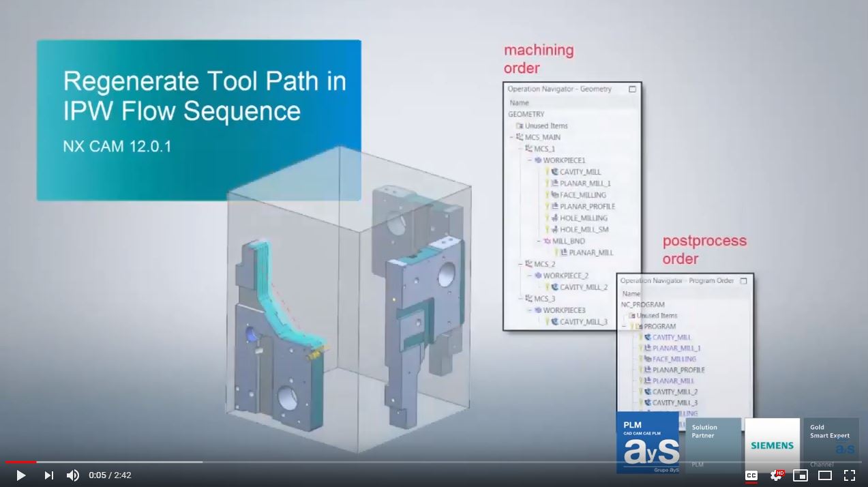This screenshot has height=487, width=868.
Task: Click PLANAR_PROFILE operation icon in Geometry navigator
Action: tap(554, 207)
